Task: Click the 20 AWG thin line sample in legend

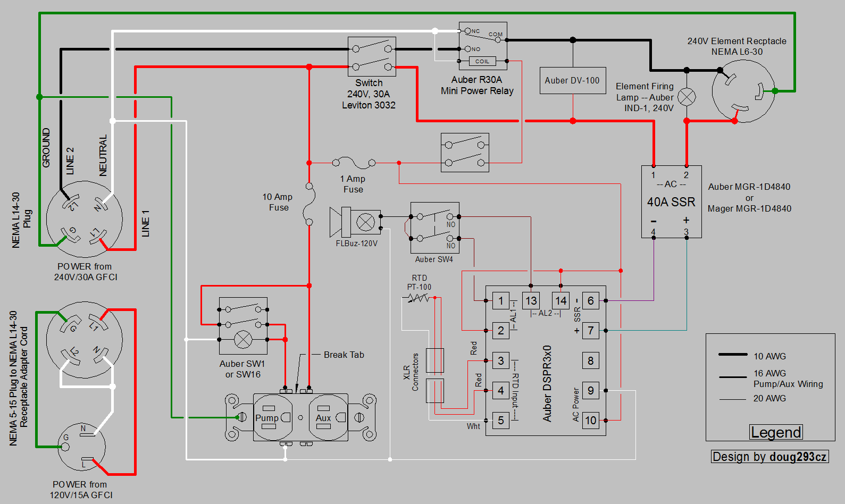Action: coord(733,399)
